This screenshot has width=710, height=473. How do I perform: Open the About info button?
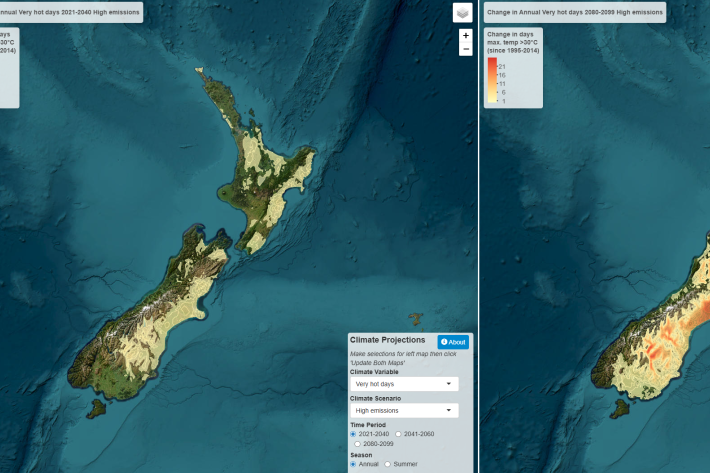tap(453, 342)
